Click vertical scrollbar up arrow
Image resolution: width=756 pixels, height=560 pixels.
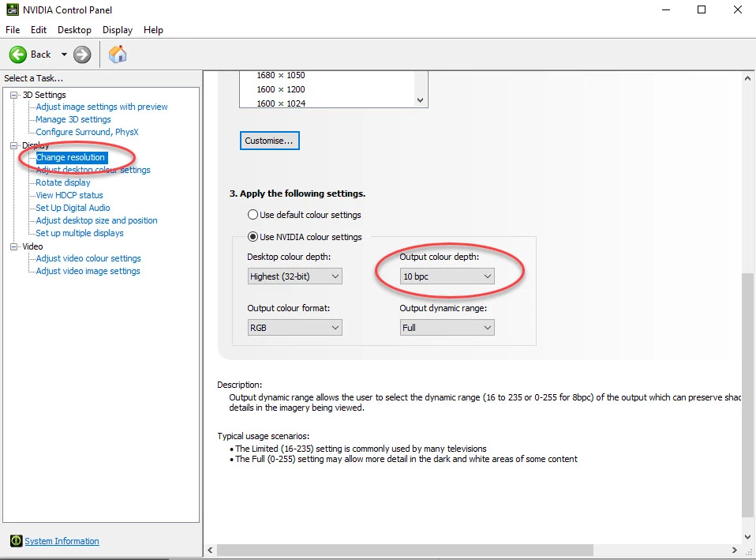[x=747, y=77]
